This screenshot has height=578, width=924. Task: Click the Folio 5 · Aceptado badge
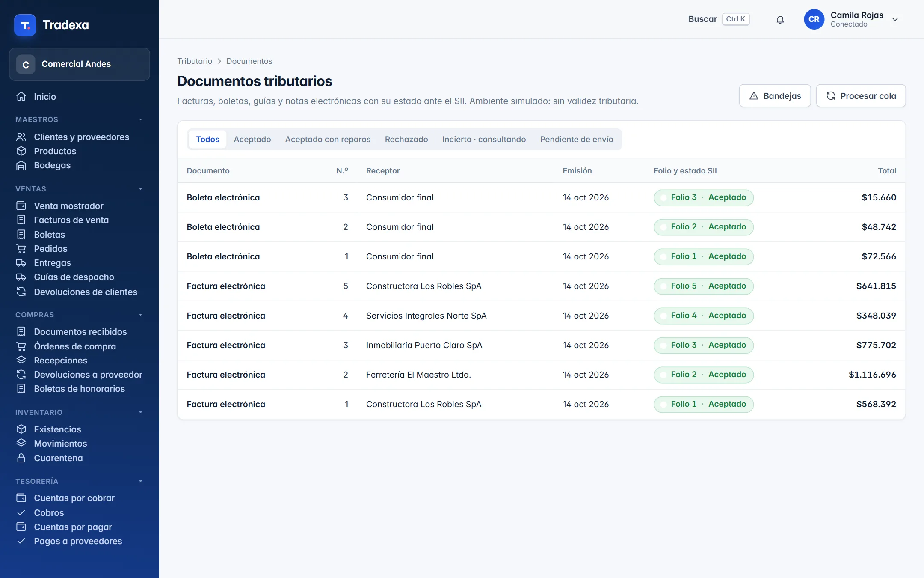(x=704, y=286)
